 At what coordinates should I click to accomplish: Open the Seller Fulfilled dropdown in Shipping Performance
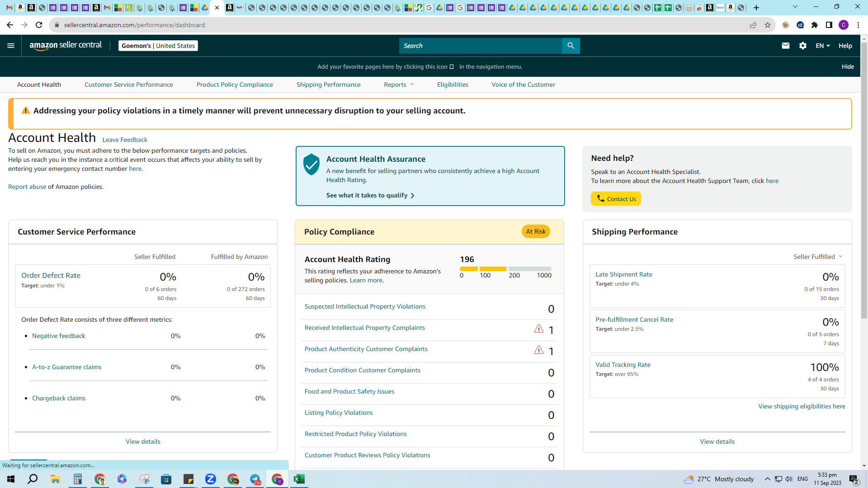pyautogui.click(x=818, y=257)
